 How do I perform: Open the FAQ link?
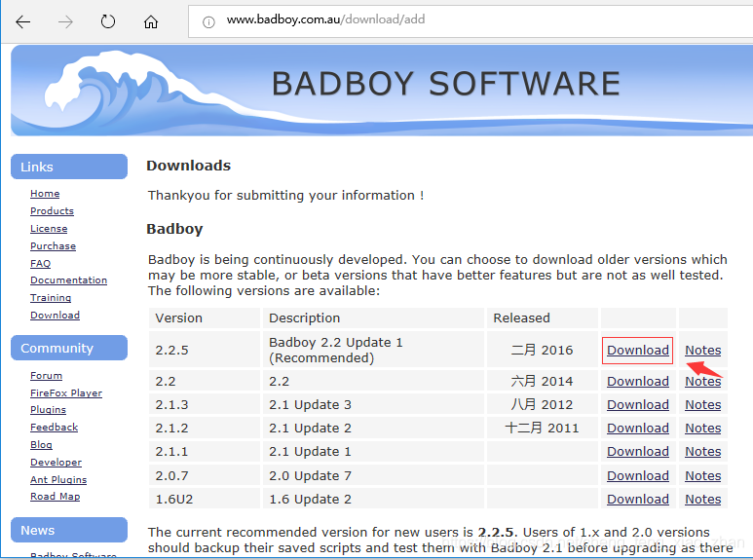point(40,263)
